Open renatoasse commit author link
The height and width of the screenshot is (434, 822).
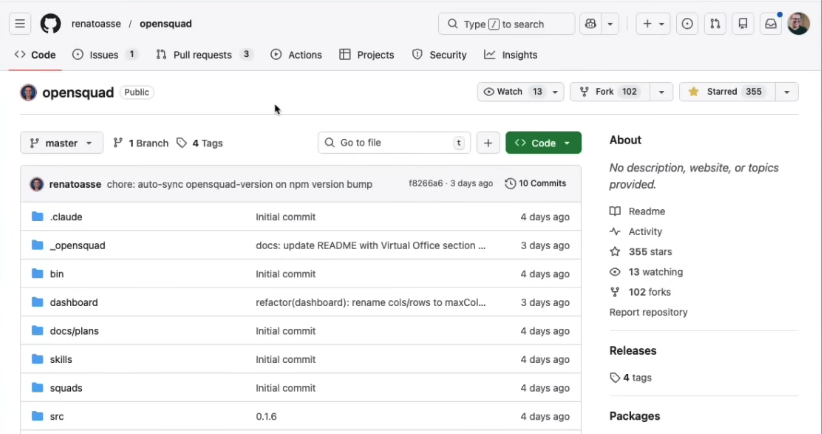pos(75,185)
